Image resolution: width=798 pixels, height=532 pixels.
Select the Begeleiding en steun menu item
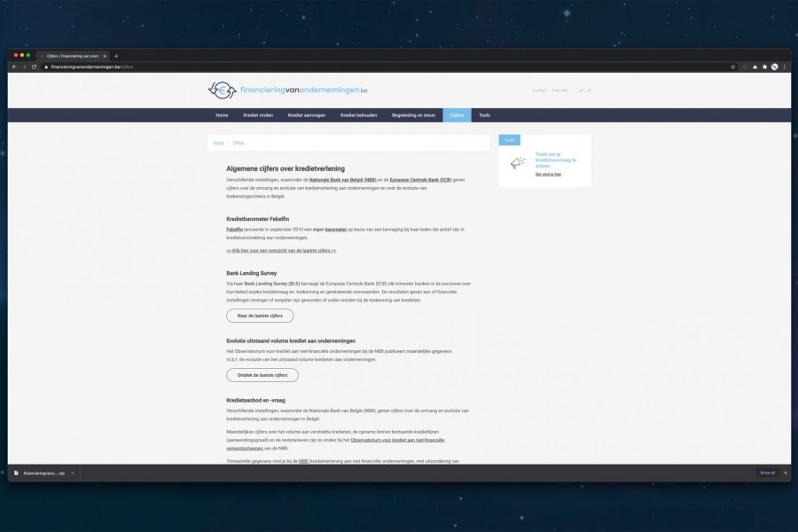pyautogui.click(x=415, y=115)
